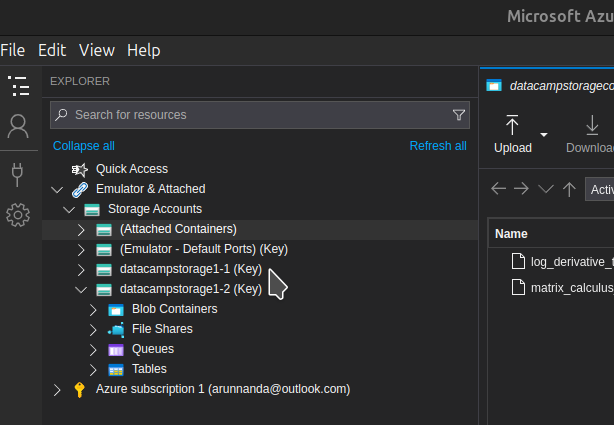Expand the Tables node
Viewport: 614px width, 425px height.
point(93,370)
